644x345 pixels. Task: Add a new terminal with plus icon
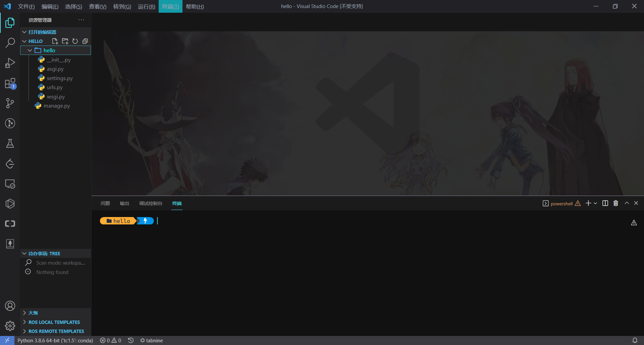588,203
